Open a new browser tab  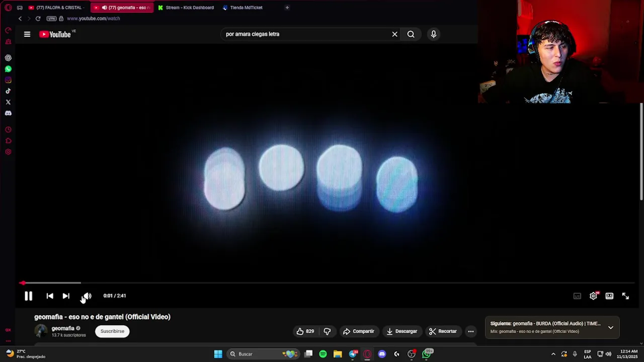(287, 8)
